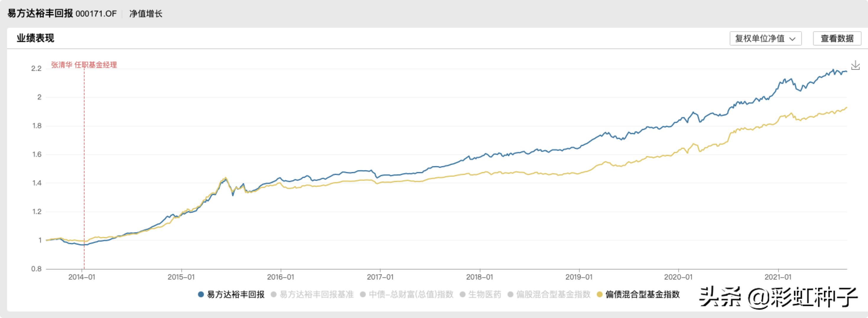The image size is (868, 318).
Task: Click the blue legend dot for 易方达裕丰回报
Action: (201, 294)
